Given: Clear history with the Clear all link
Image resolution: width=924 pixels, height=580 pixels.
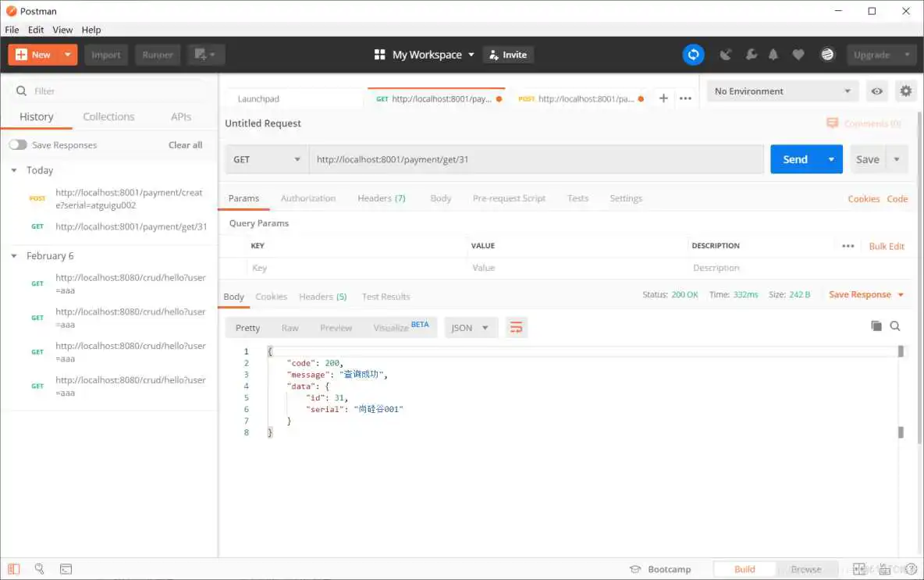Looking at the screenshot, I should [185, 144].
